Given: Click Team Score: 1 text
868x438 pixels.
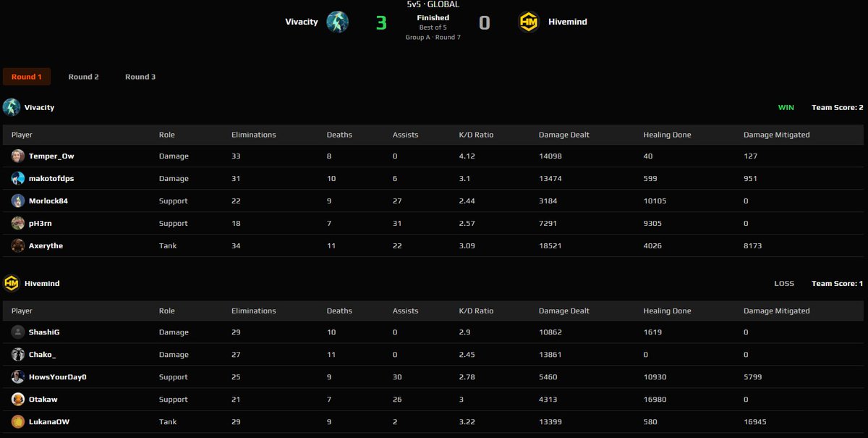Looking at the screenshot, I should (x=838, y=283).
